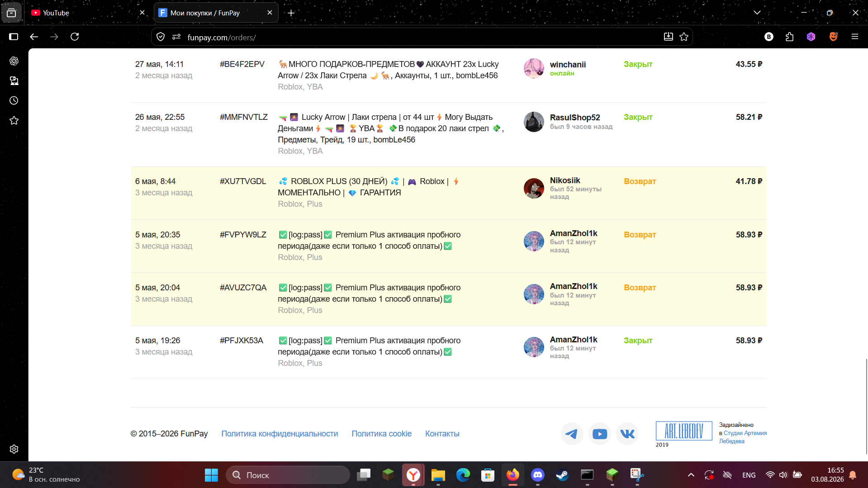Open Yandex Browser from taskbar
The height and width of the screenshot is (488, 868).
click(413, 475)
